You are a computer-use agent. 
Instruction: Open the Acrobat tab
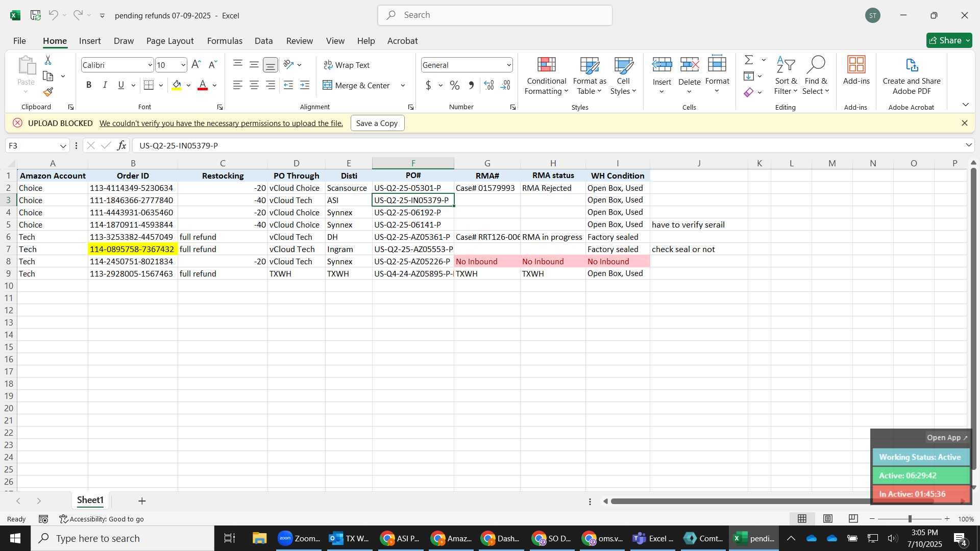(x=402, y=41)
